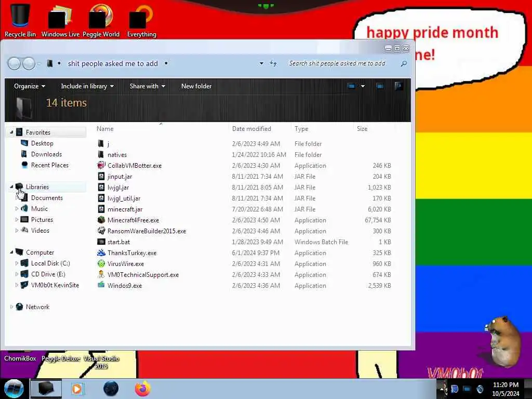Click the help icon in toolbar

pos(398,86)
